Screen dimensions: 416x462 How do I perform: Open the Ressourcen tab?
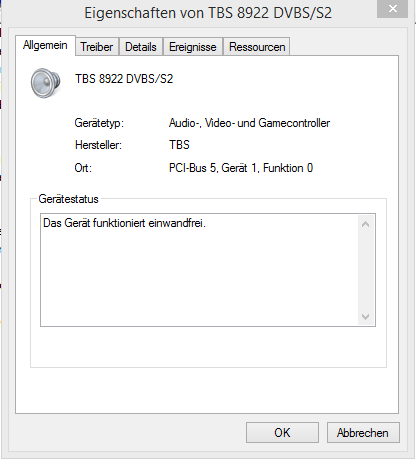[257, 47]
